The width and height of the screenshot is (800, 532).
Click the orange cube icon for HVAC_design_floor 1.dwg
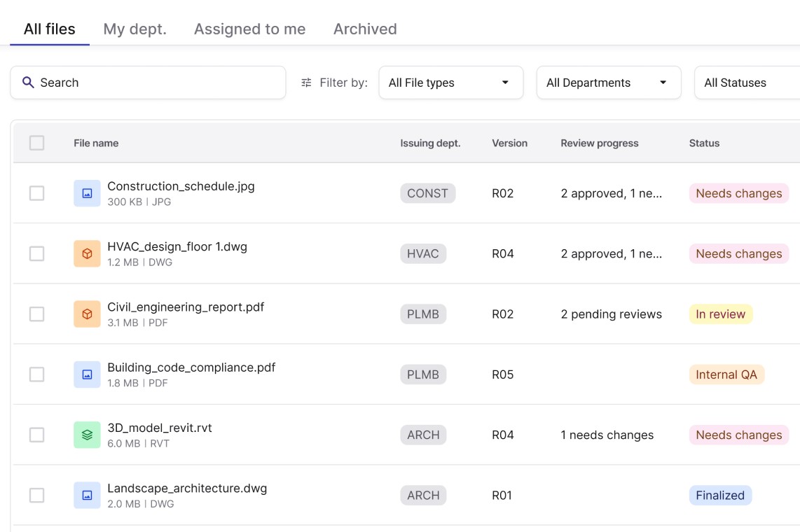click(x=87, y=253)
